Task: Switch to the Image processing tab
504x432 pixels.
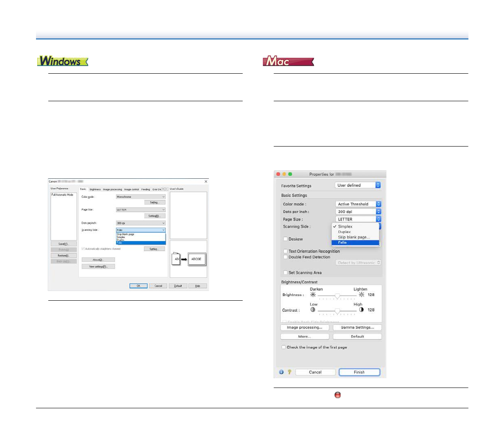Action: coord(112,189)
